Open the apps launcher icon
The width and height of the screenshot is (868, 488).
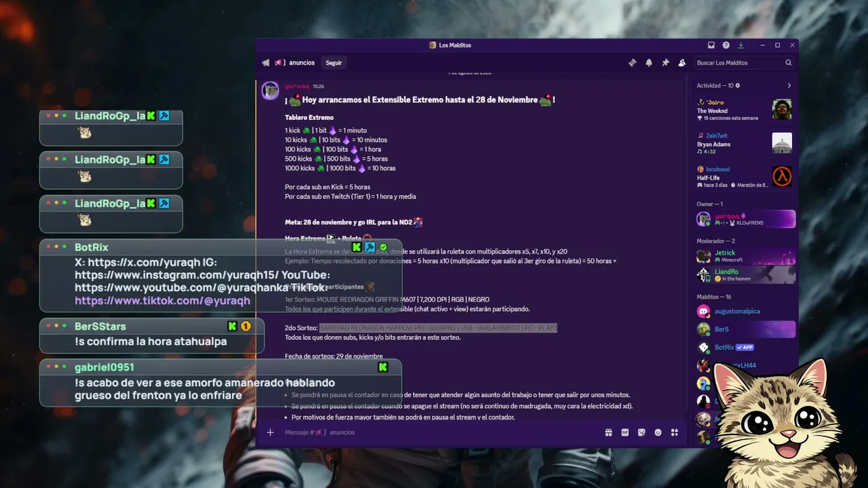674,432
